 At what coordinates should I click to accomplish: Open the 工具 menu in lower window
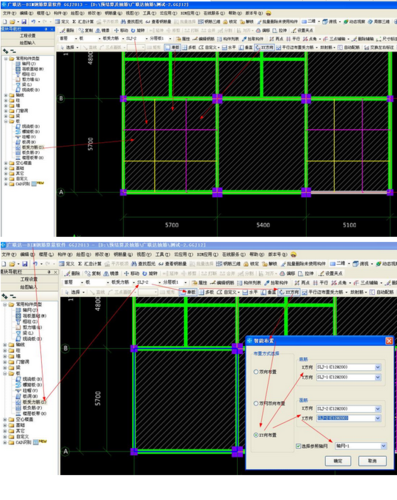pos(160,255)
